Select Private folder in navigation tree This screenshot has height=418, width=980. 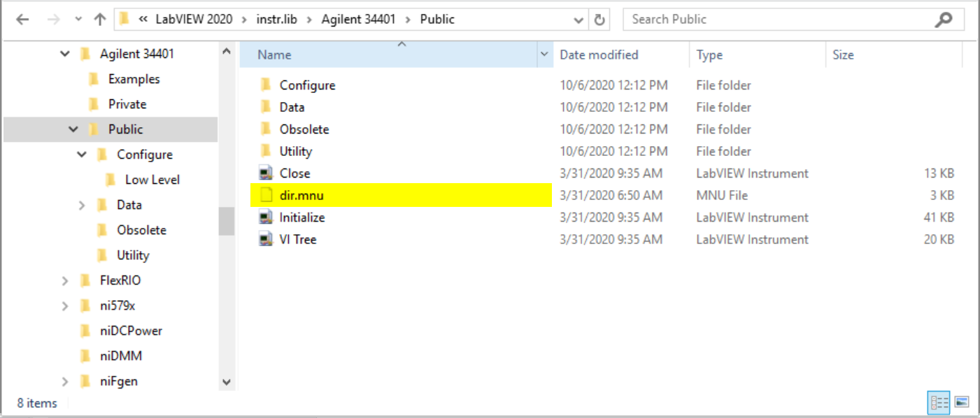tap(127, 104)
